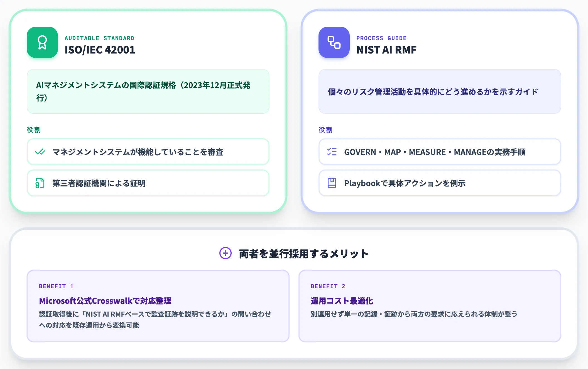Click 第三者認証機関による証明 row
Image resolution: width=588 pixels, height=369 pixels.
[148, 183]
